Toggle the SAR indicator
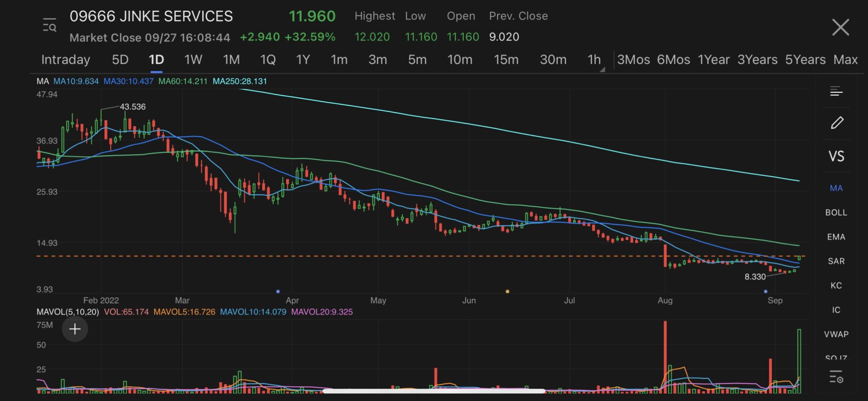868x401 pixels. pos(836,261)
